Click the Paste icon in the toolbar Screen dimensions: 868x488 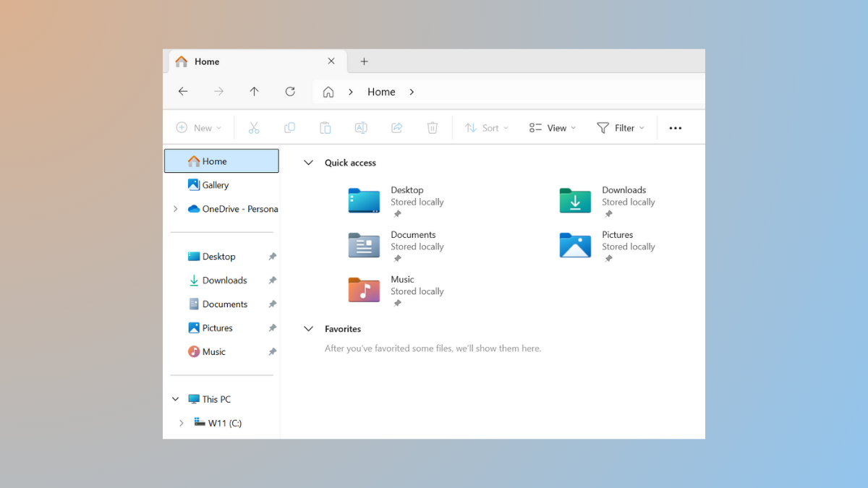(325, 127)
